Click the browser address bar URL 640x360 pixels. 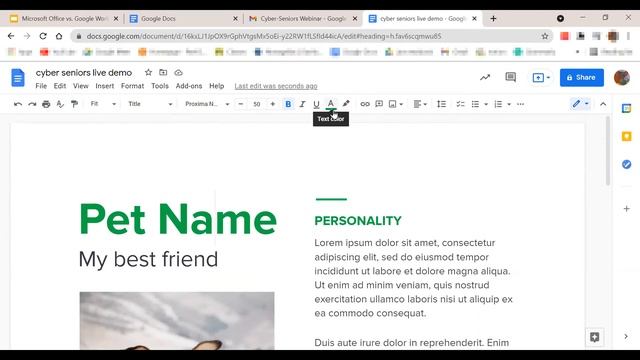pos(264,36)
